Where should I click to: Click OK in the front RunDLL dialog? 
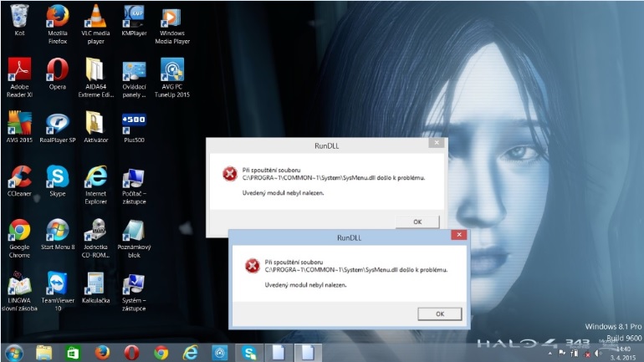(439, 314)
